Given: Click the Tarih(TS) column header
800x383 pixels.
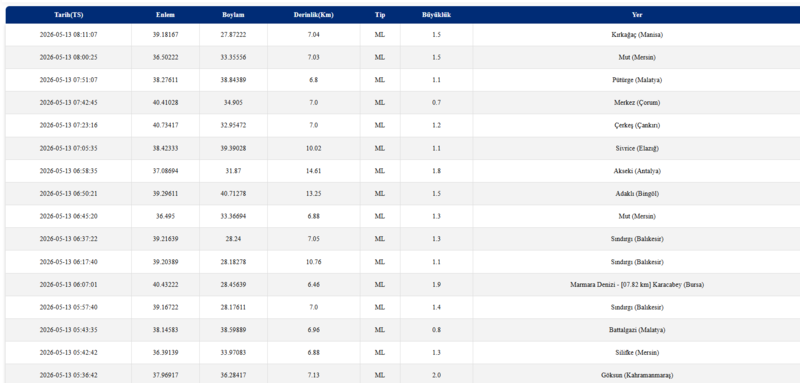Looking at the screenshot, I should [68, 15].
